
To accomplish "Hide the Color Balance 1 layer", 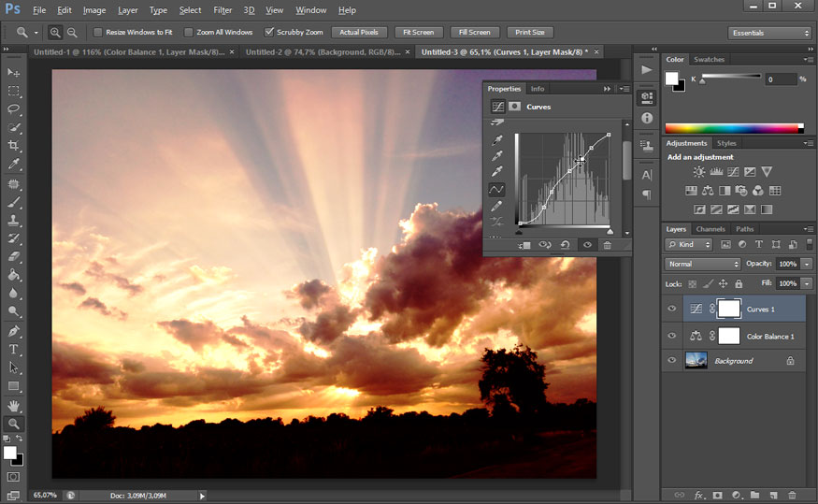I will coord(671,336).
